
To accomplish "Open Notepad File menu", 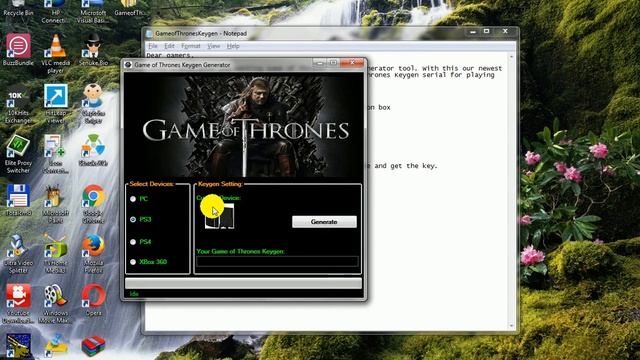I will click(x=153, y=46).
